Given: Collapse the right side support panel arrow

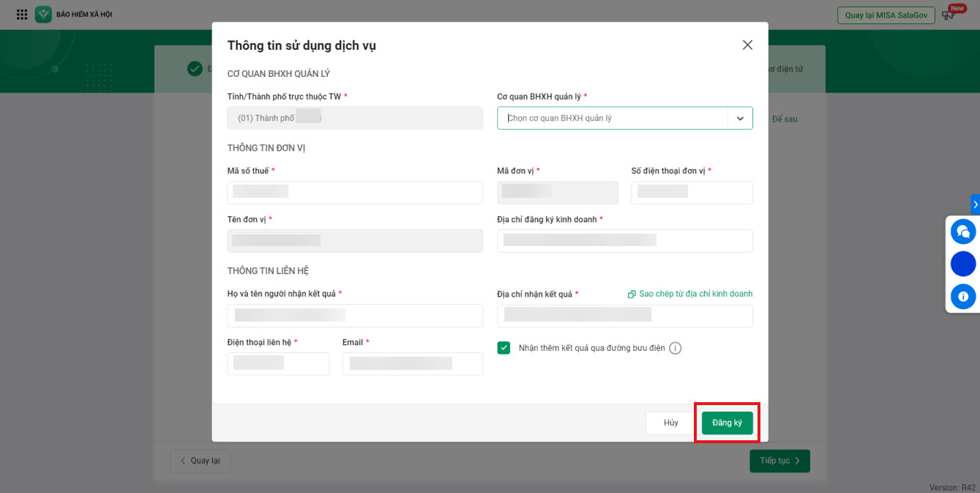Looking at the screenshot, I should (975, 204).
